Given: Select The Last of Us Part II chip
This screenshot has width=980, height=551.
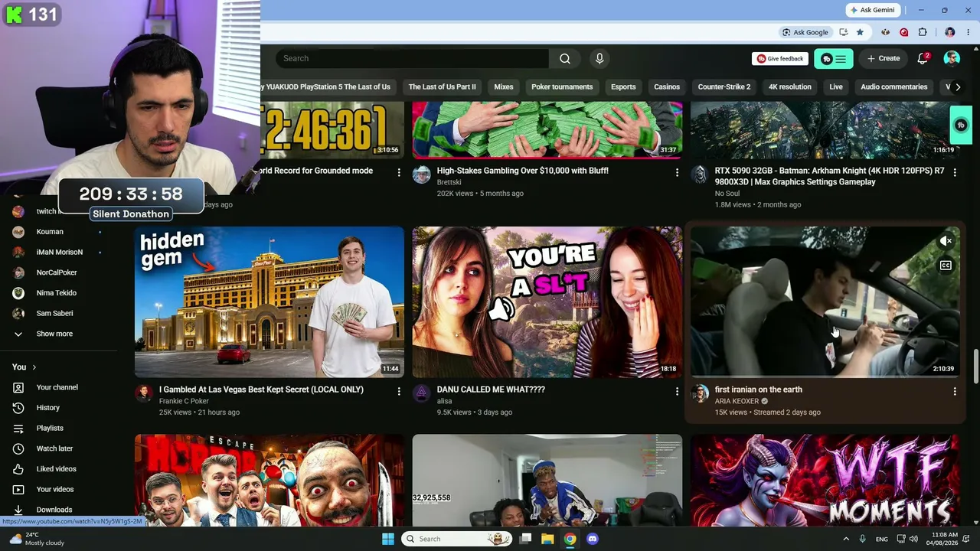Looking at the screenshot, I should (x=442, y=87).
